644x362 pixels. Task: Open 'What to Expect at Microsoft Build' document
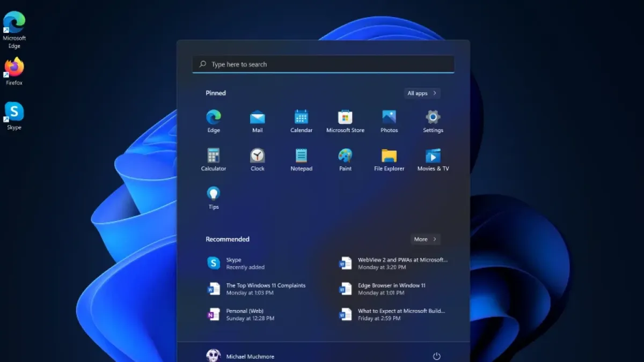tap(393, 314)
